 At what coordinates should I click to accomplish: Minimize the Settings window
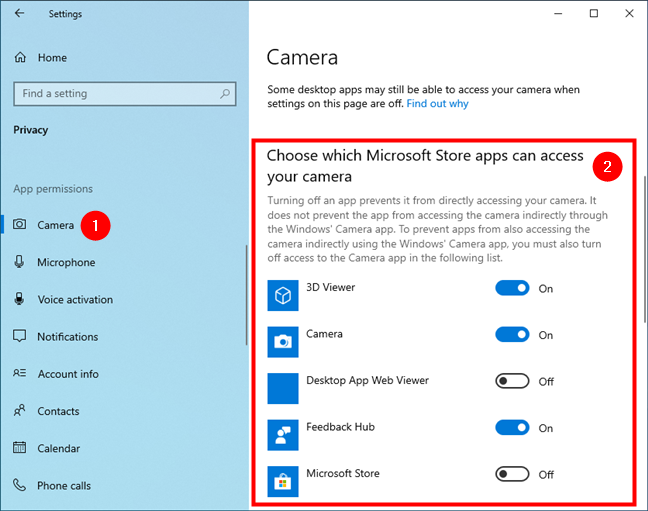click(x=558, y=13)
